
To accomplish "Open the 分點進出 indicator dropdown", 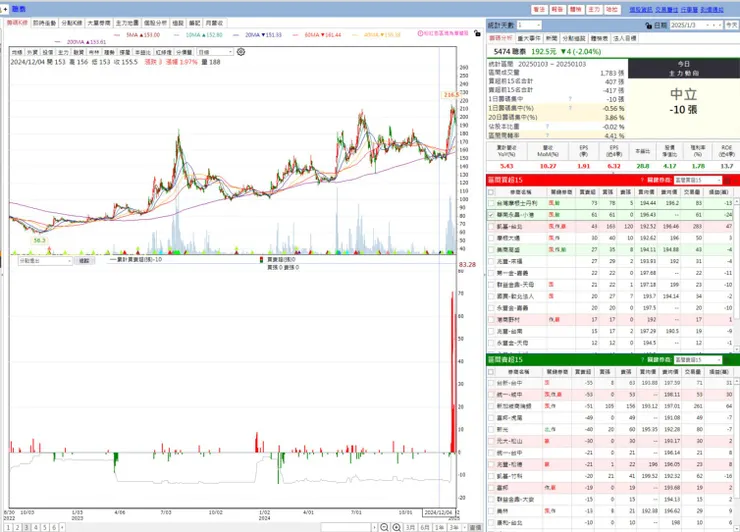I will coord(69,261).
